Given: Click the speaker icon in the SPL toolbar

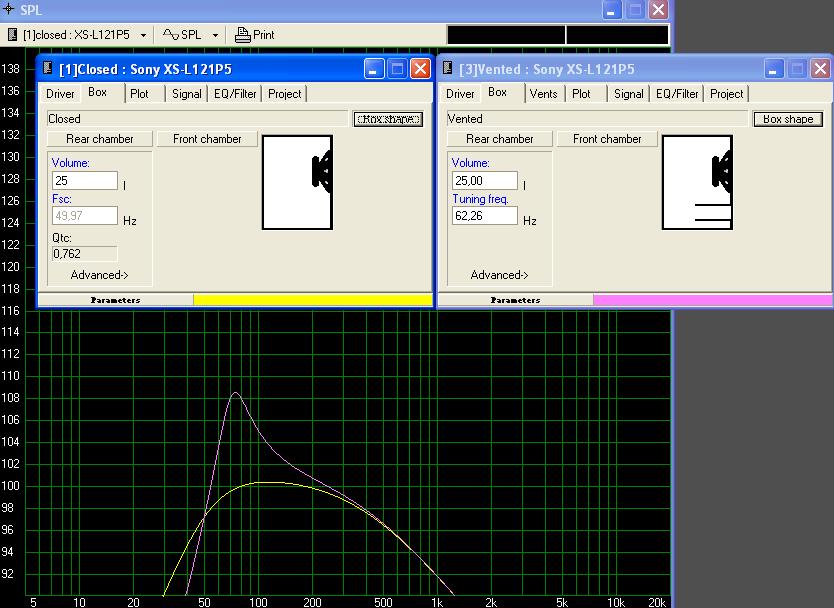Looking at the screenshot, I should [x=12, y=35].
